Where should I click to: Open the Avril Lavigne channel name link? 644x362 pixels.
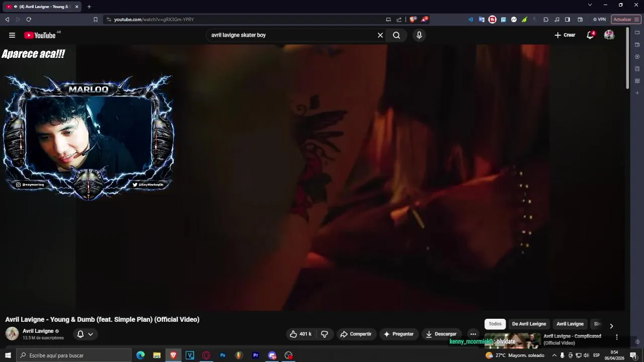(x=38, y=331)
